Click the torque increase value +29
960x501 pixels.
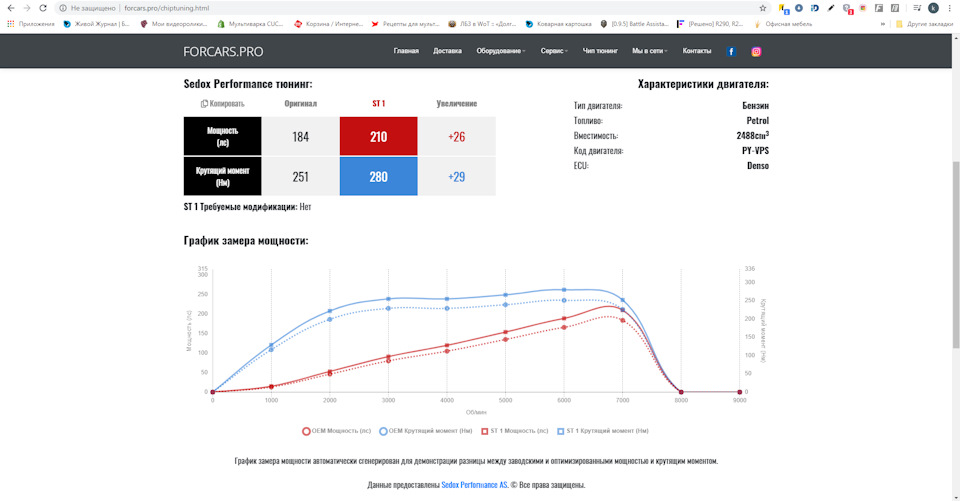pos(457,176)
